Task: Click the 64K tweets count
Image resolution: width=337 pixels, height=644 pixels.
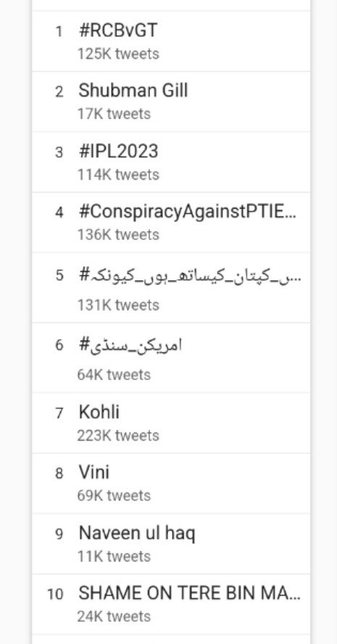Action: pos(115,375)
